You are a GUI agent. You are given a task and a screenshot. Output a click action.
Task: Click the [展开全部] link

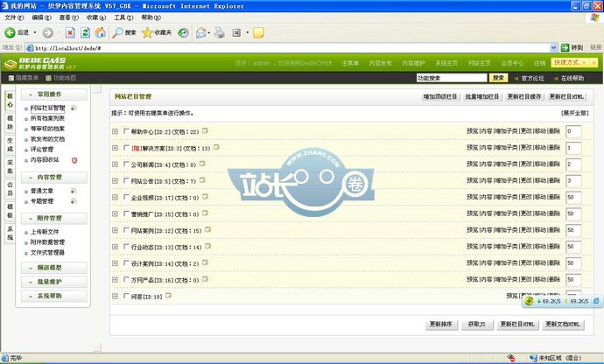click(575, 113)
